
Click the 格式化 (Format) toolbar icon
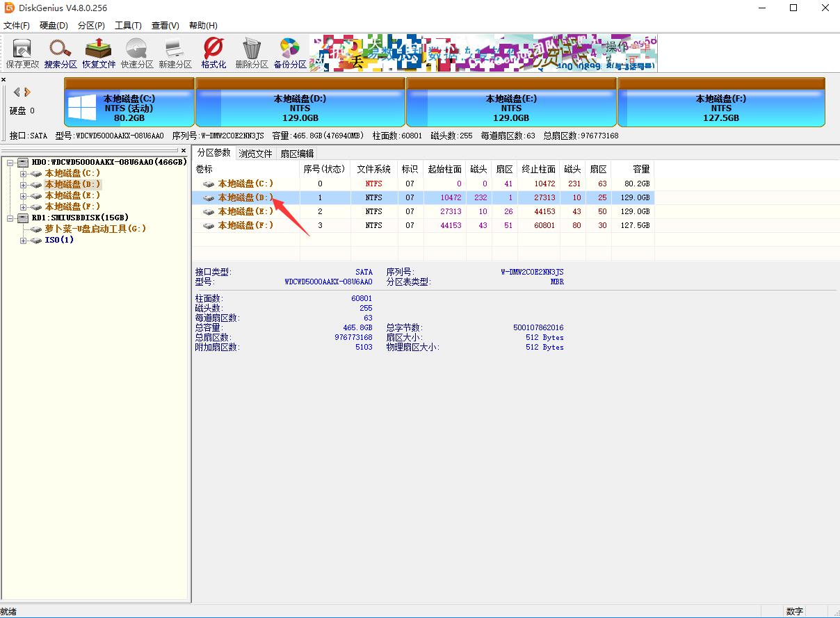pos(213,53)
